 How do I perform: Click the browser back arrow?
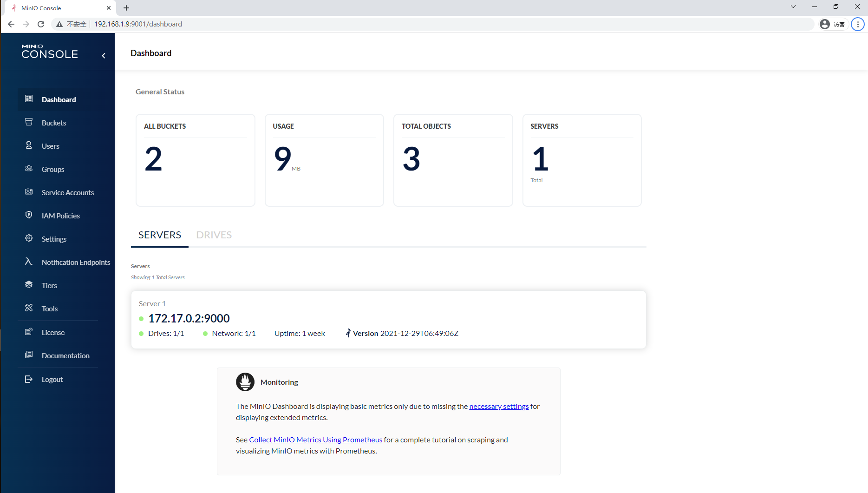coord(11,24)
